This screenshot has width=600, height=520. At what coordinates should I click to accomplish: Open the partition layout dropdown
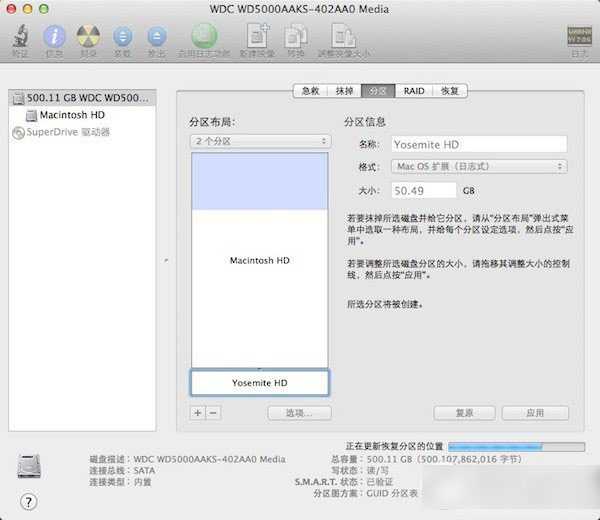pyautogui.click(x=261, y=141)
